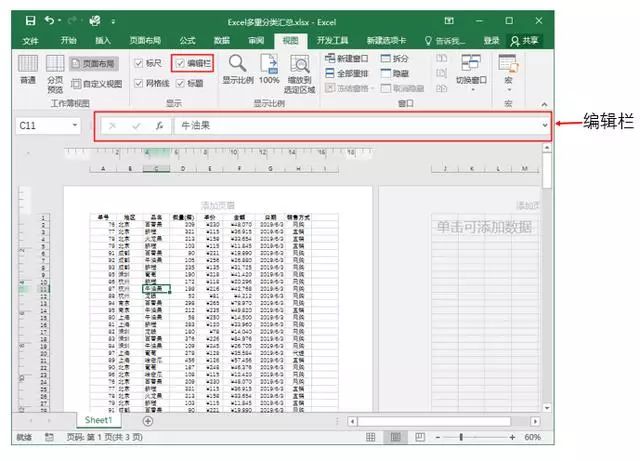Screen dimensions: 640x461
Task: Click the Undo arrow icon
Action: click(x=50, y=20)
